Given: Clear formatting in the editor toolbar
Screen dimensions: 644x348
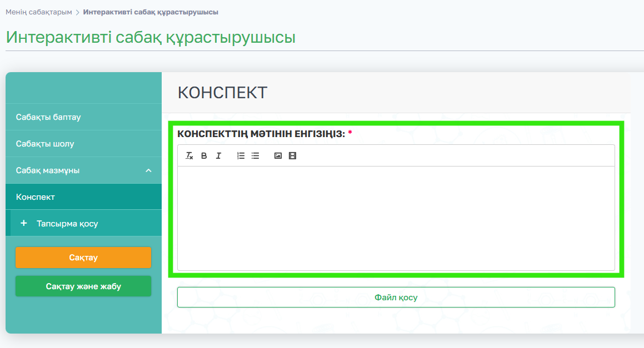Looking at the screenshot, I should click(x=189, y=155).
